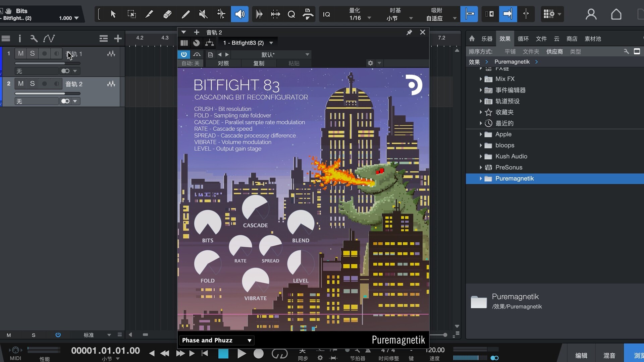Switch to the 商店 browser tab
644x362 pixels.
[572, 39]
